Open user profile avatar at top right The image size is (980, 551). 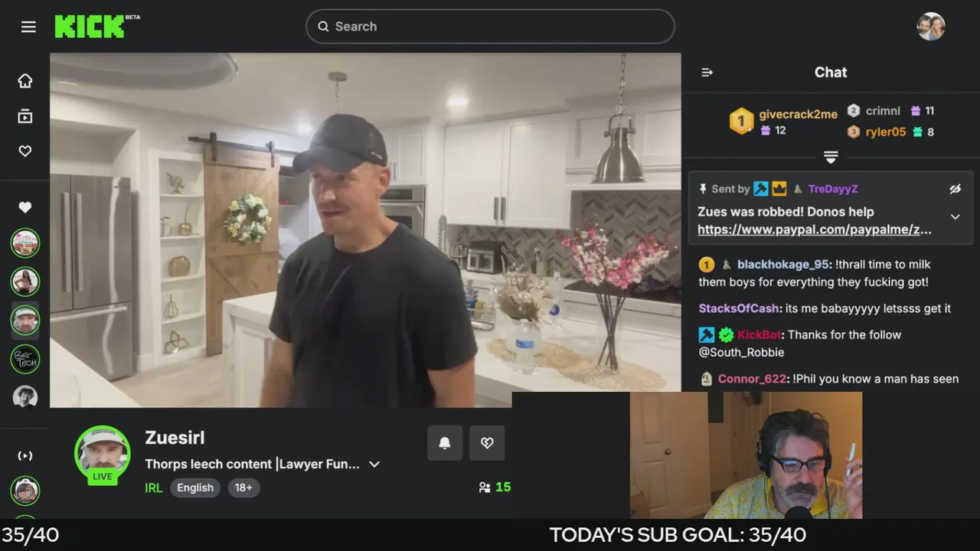931,27
